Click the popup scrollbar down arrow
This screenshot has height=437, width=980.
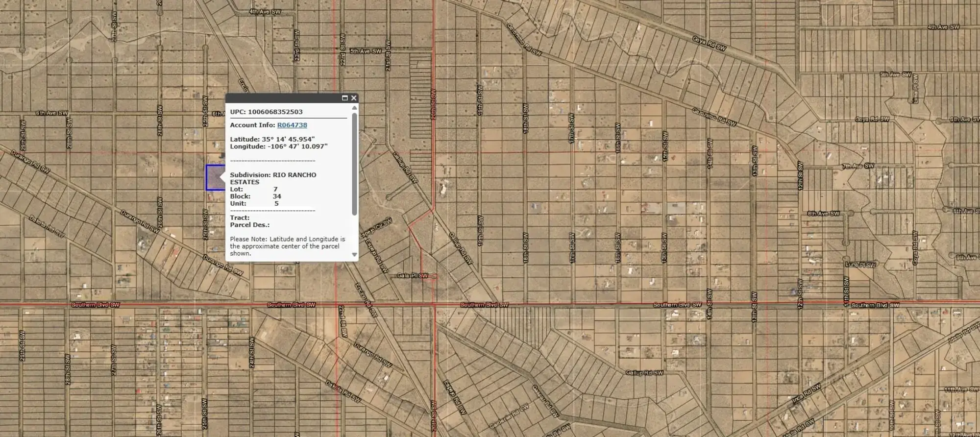click(x=354, y=255)
